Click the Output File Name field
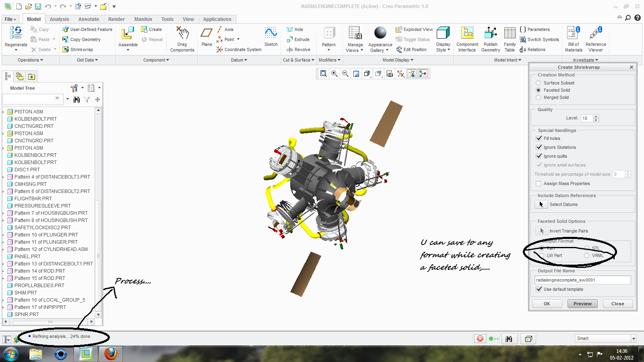Screen dimensions: 644x362 [582, 280]
